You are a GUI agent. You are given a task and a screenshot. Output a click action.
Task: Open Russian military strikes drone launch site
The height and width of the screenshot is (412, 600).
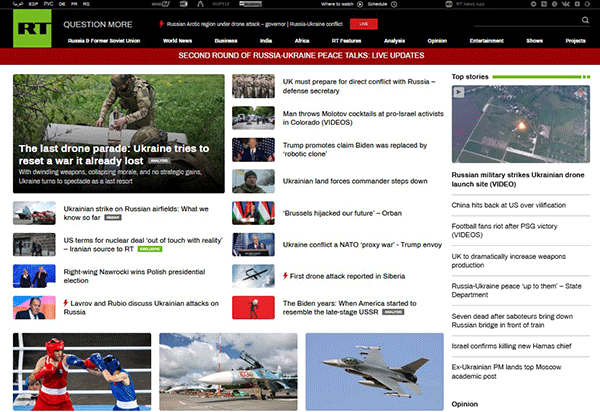(518, 179)
